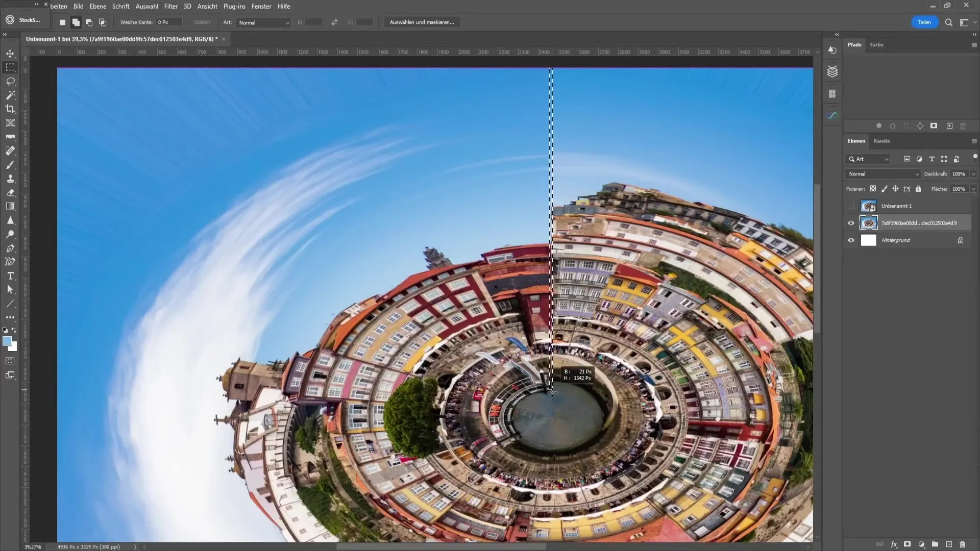Open the Ansicht menu
Image resolution: width=980 pixels, height=551 pixels.
[207, 6]
